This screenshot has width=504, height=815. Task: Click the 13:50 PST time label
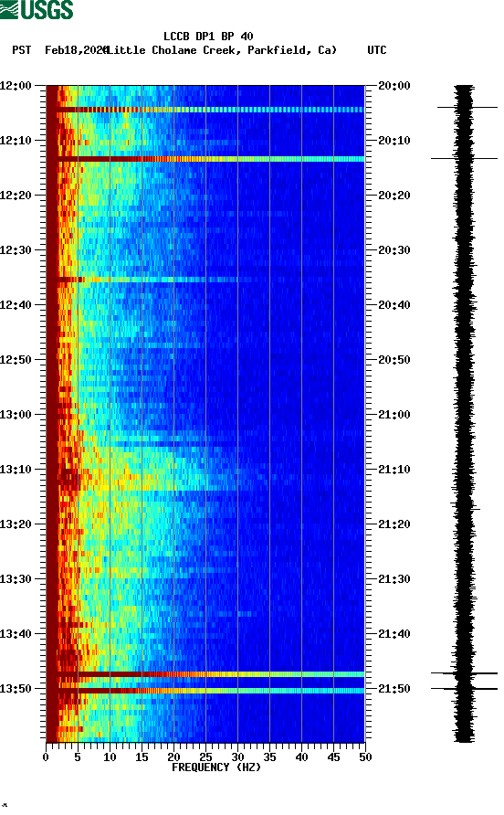(16, 689)
